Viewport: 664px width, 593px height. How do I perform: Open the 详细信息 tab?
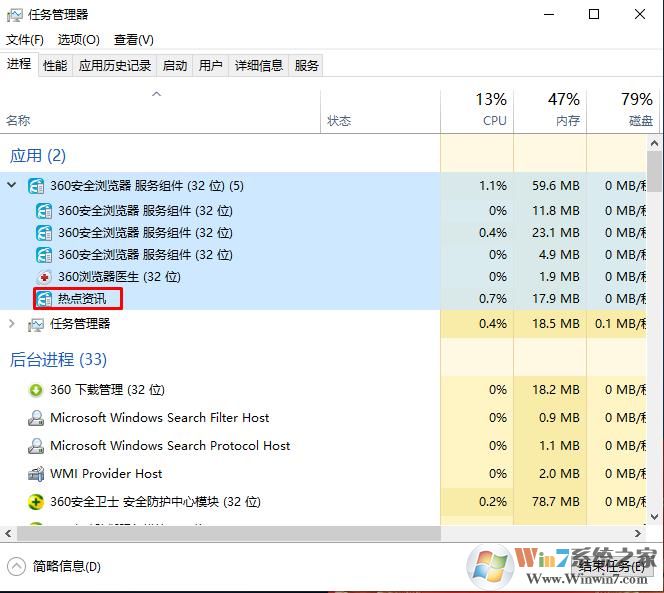(x=258, y=65)
